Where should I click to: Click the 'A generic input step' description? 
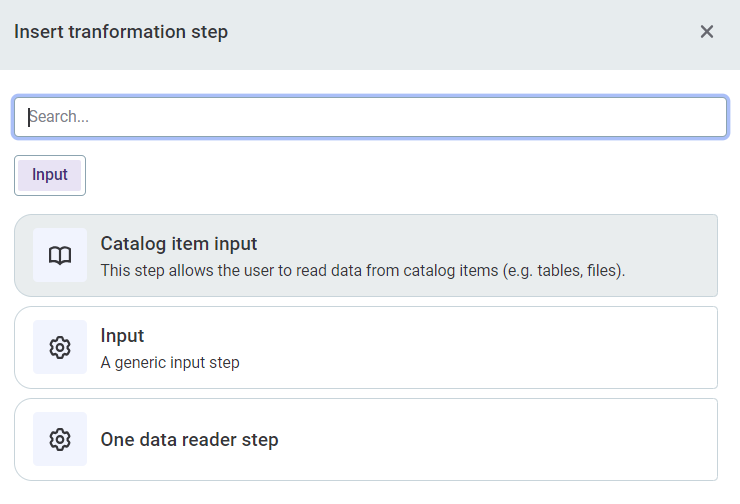coord(170,362)
